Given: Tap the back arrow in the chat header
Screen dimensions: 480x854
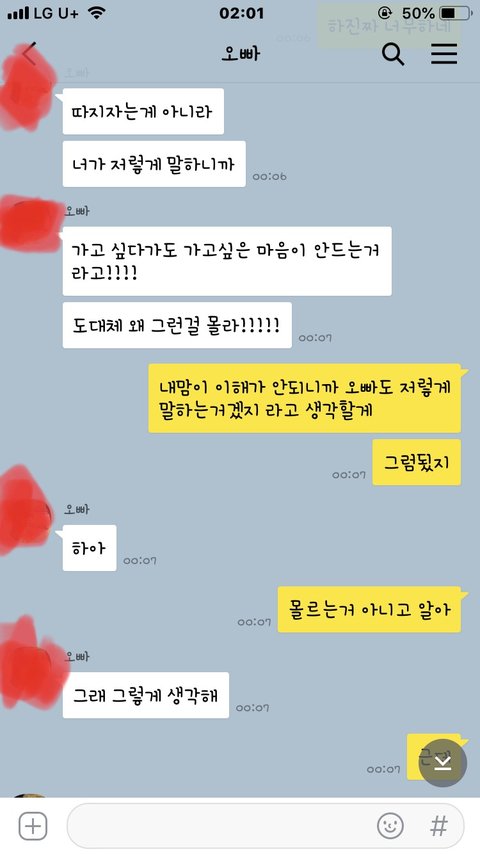Looking at the screenshot, I should (30, 53).
